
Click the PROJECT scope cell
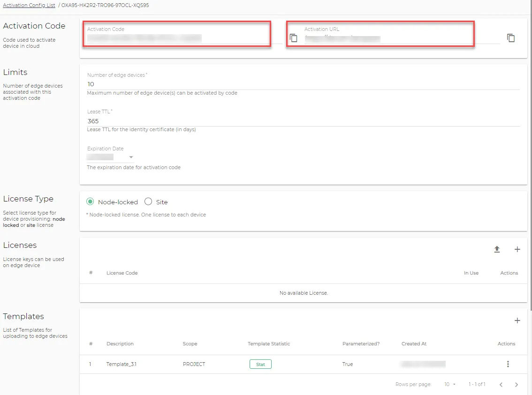[x=194, y=364]
